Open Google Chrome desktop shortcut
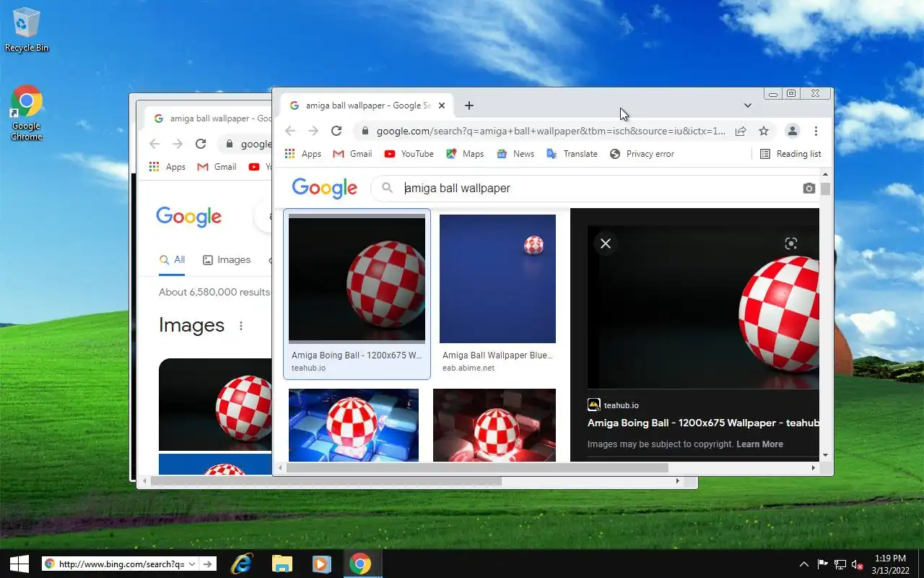Screen dimensions: 924x578 tap(27, 113)
